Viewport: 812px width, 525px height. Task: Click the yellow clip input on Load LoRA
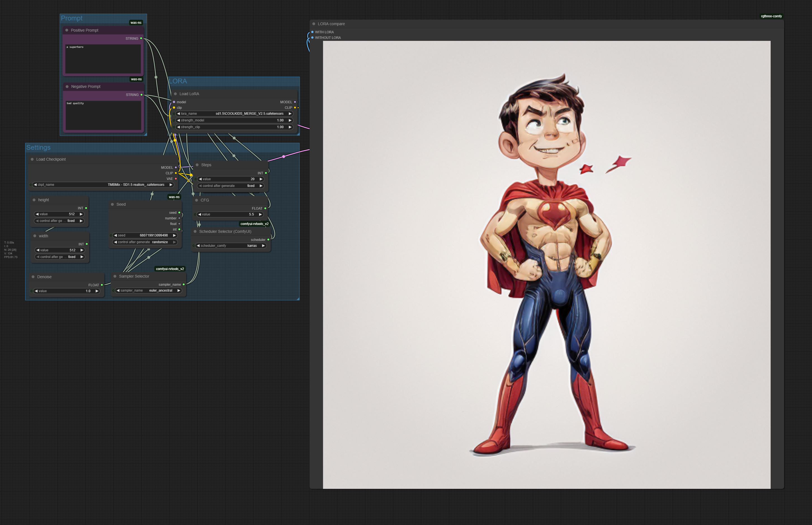(x=174, y=108)
